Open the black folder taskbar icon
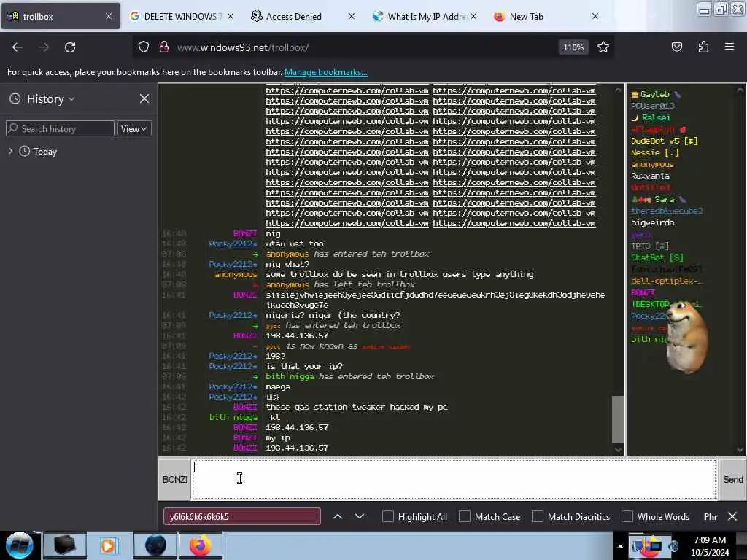 pyautogui.click(x=64, y=545)
